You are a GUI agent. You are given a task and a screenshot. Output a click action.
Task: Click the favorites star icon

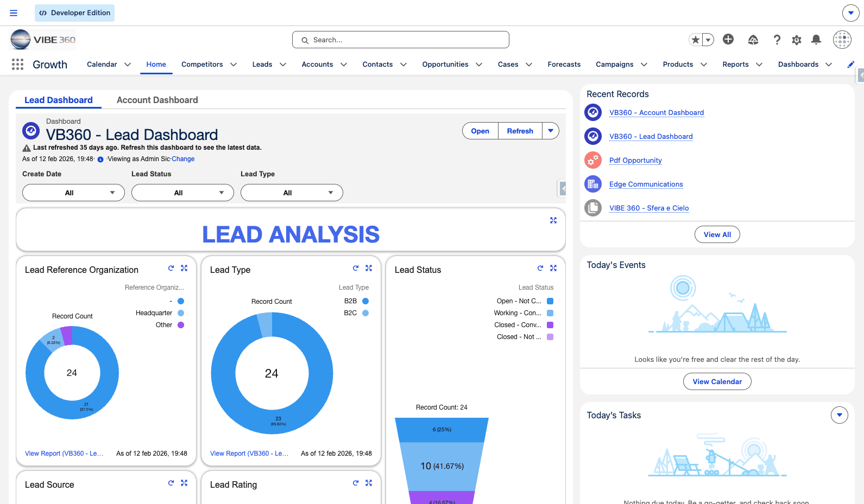pyautogui.click(x=695, y=40)
